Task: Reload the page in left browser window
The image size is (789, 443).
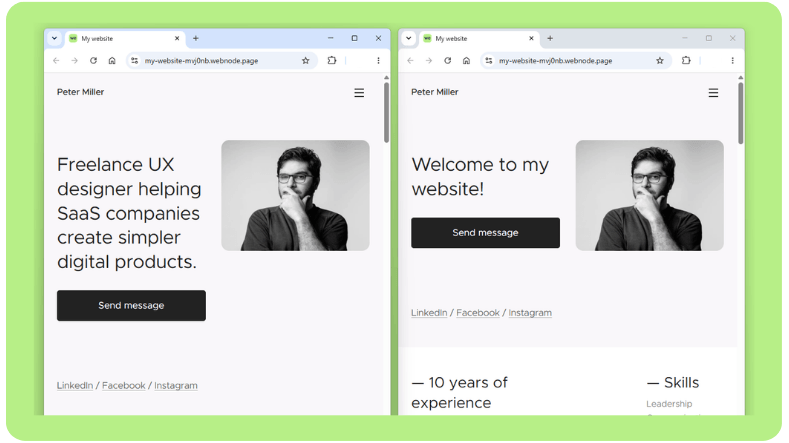Action: pyautogui.click(x=93, y=60)
